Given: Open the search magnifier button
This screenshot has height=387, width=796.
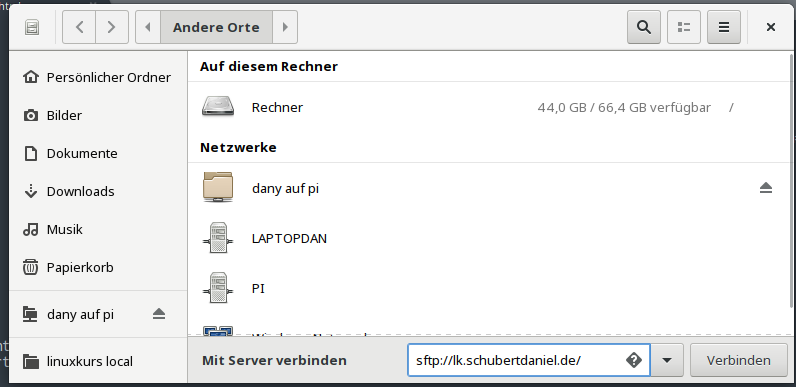Looking at the screenshot, I should (x=644, y=27).
